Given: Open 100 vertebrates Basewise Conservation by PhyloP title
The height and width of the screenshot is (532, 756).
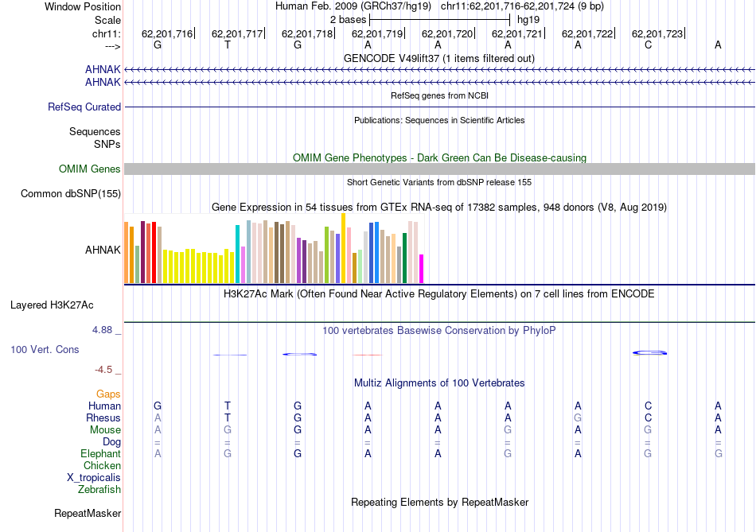Looking at the screenshot, I should tap(439, 331).
